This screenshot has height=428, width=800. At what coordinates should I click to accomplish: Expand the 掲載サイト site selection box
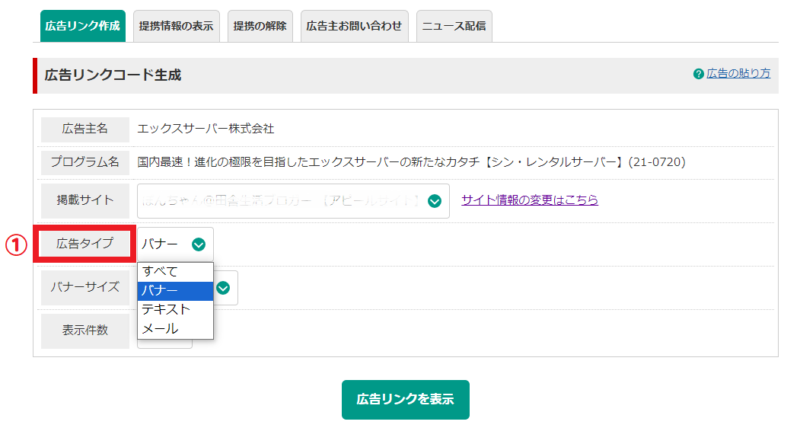point(292,201)
